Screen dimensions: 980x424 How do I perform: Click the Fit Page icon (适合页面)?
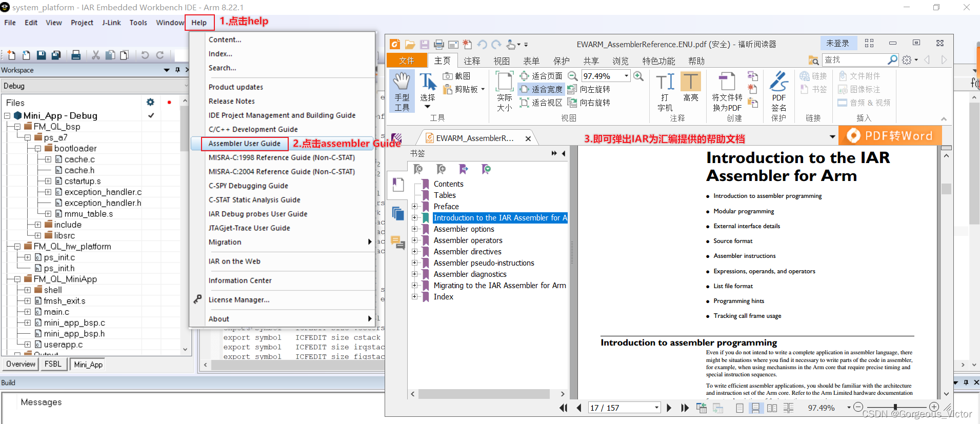click(524, 76)
